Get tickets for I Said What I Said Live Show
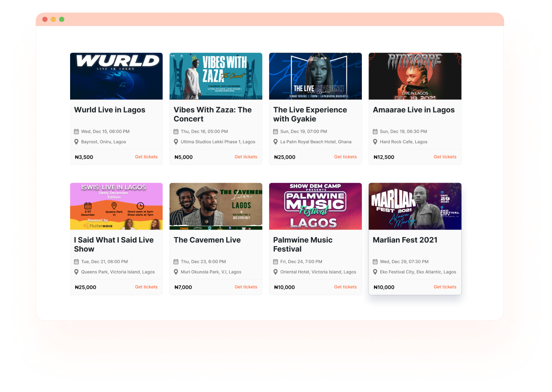This screenshot has height=392, width=552. [x=146, y=287]
